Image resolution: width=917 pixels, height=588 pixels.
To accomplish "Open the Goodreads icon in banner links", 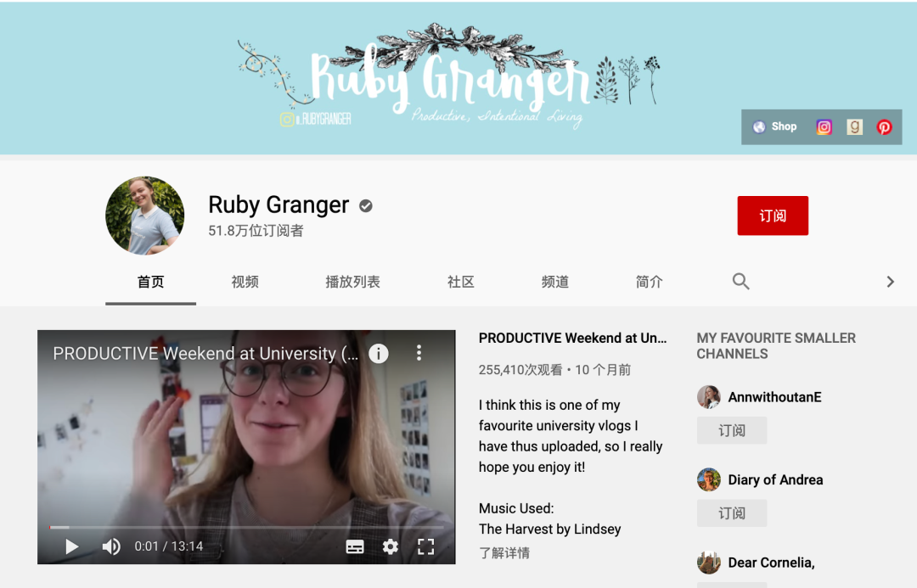I will (x=854, y=126).
